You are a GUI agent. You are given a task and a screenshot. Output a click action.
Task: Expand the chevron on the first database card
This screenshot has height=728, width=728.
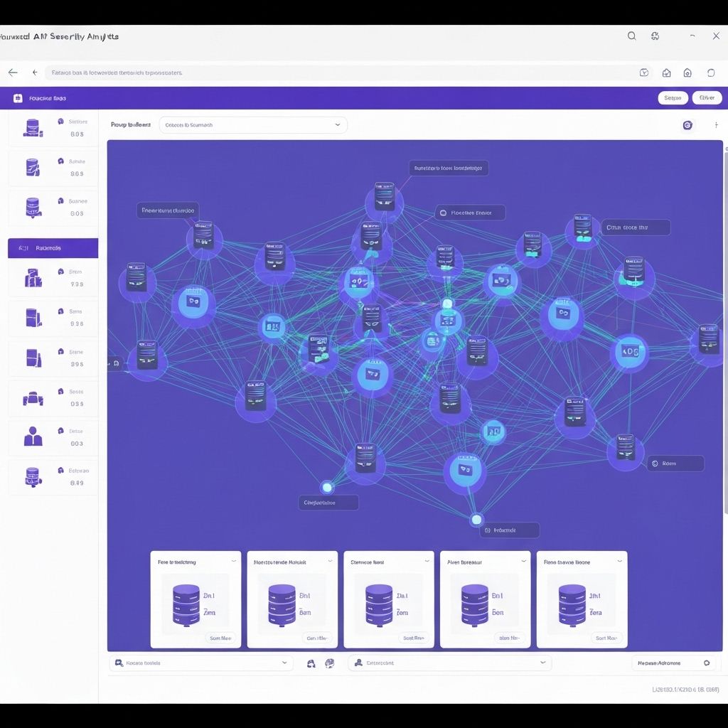pyautogui.click(x=231, y=562)
